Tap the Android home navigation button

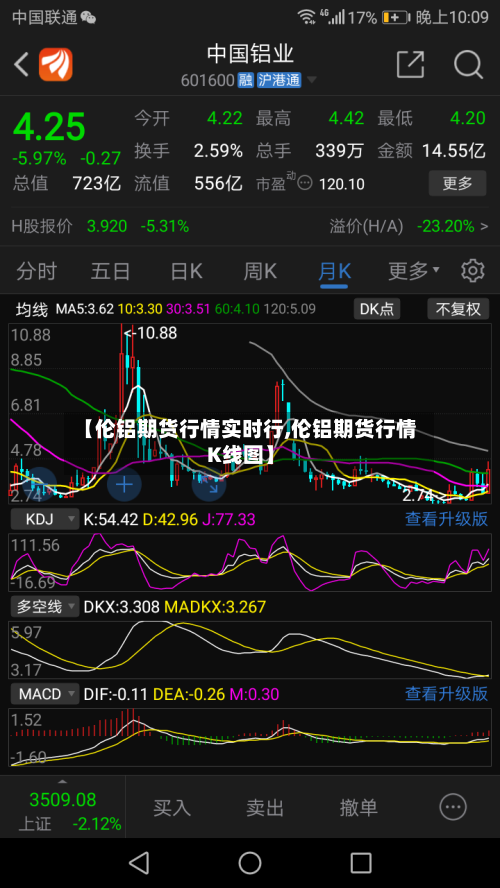pyautogui.click(x=250, y=863)
